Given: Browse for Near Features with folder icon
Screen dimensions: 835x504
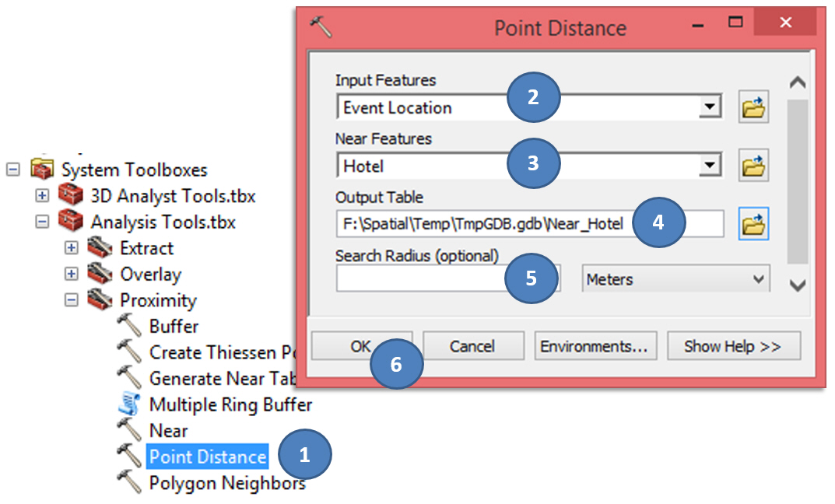Looking at the screenshot, I should 753,166.
